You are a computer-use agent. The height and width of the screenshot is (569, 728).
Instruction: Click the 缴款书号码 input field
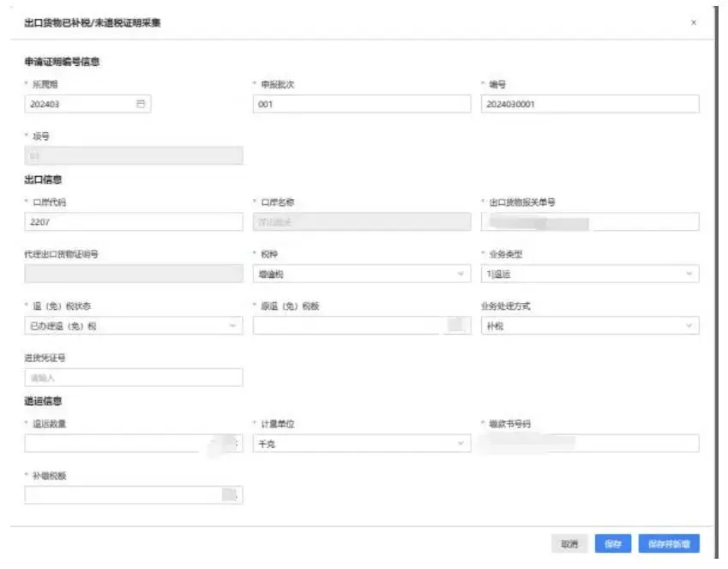click(589, 444)
